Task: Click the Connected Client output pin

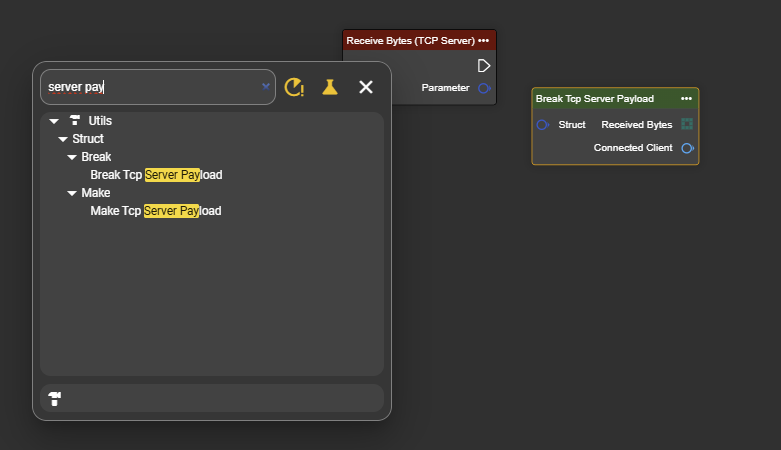Action: click(687, 148)
